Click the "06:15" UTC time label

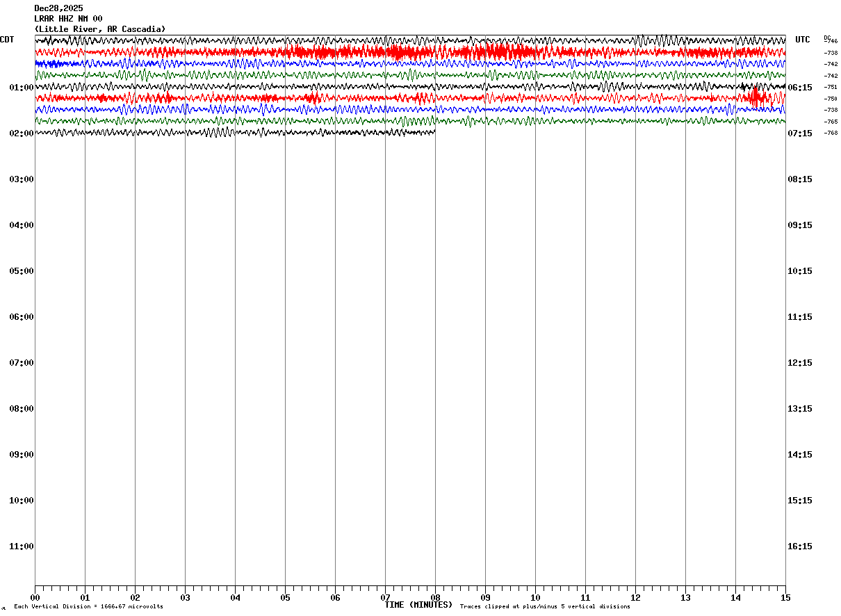coord(800,88)
